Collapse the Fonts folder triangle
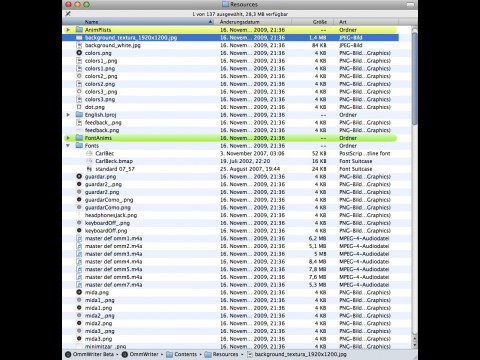The width and height of the screenshot is (480, 360). pyautogui.click(x=68, y=146)
